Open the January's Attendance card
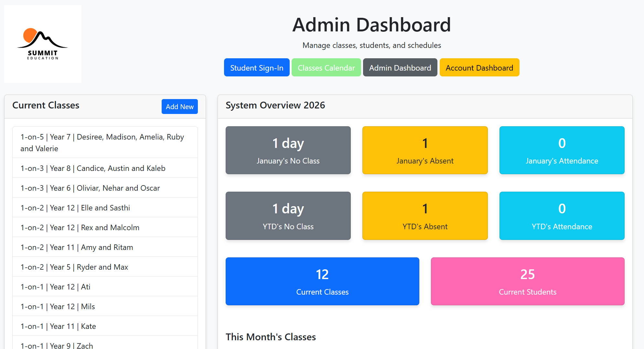Image resolution: width=644 pixels, height=349 pixels. [562, 150]
